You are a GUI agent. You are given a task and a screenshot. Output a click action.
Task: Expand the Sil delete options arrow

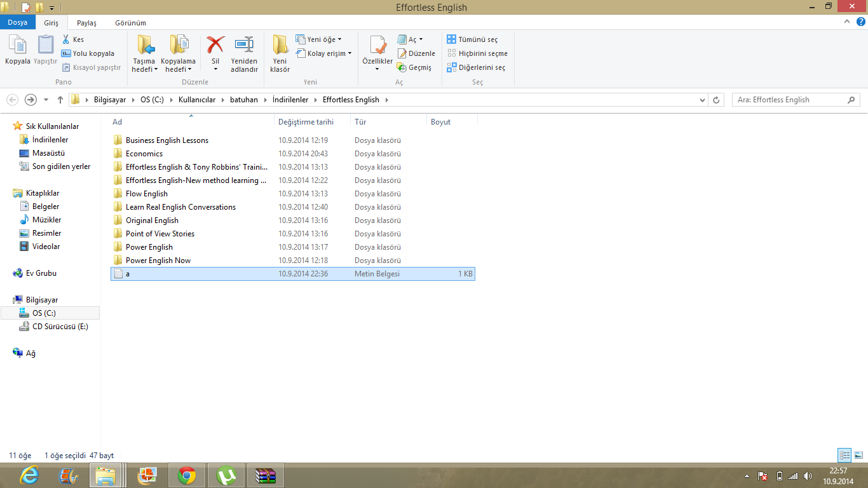215,69
